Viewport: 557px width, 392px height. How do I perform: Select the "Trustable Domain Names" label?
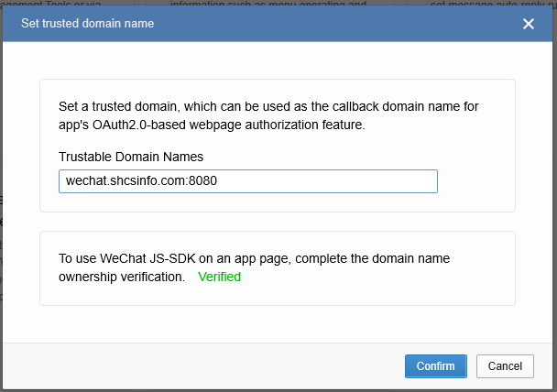(130, 157)
